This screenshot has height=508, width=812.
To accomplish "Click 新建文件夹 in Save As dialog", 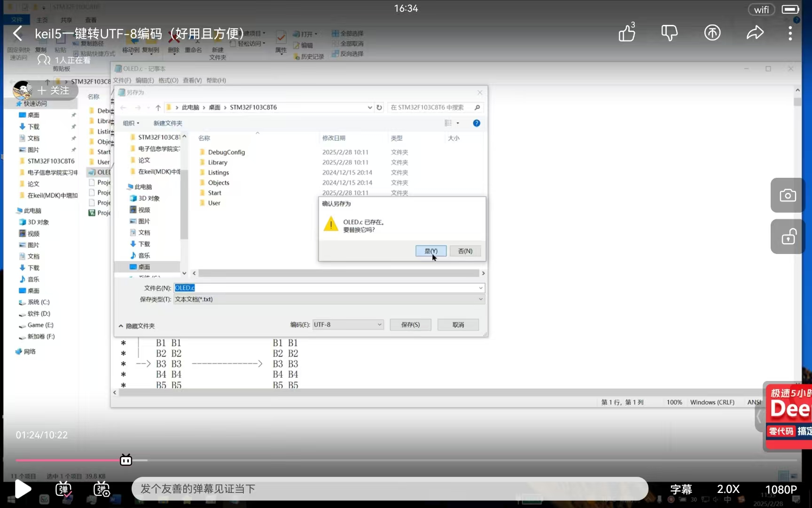I will click(168, 123).
